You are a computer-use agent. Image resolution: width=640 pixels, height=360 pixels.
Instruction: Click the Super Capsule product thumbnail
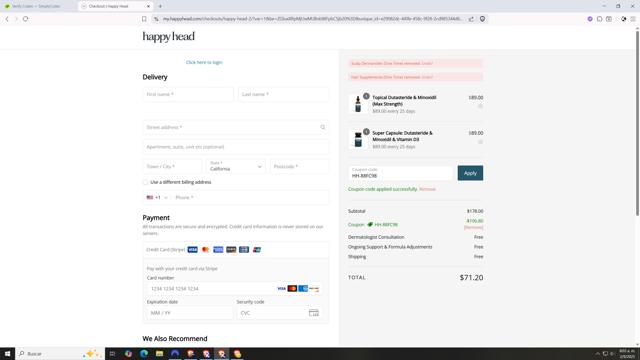[x=358, y=140]
